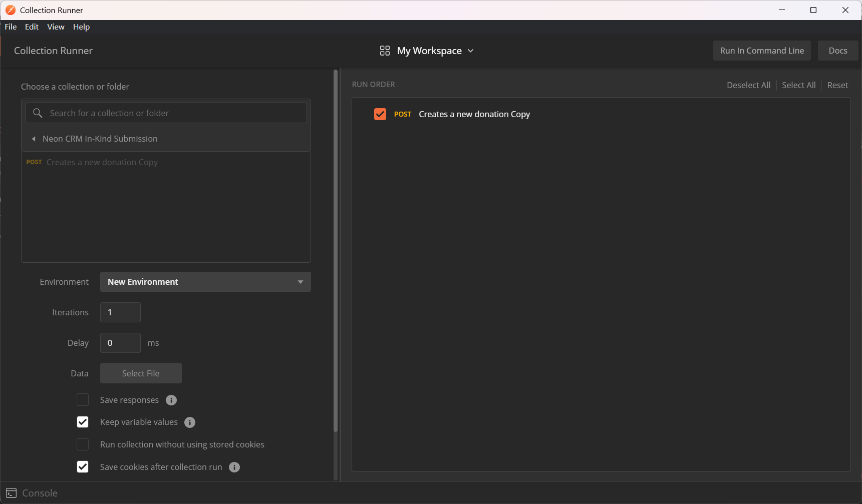Viewport: 862px width, 504px height.
Task: Click the Delay input field
Action: [x=120, y=343]
